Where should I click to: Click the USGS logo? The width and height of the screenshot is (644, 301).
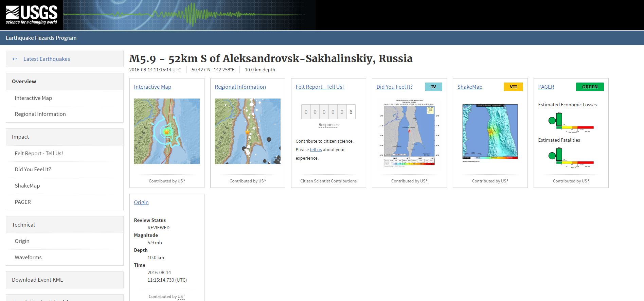point(31,15)
